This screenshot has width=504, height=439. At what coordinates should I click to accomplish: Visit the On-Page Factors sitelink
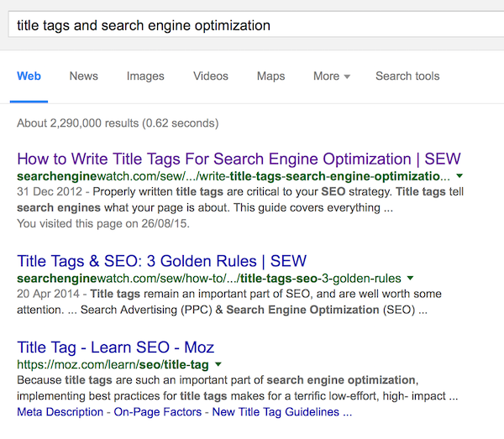point(157,412)
